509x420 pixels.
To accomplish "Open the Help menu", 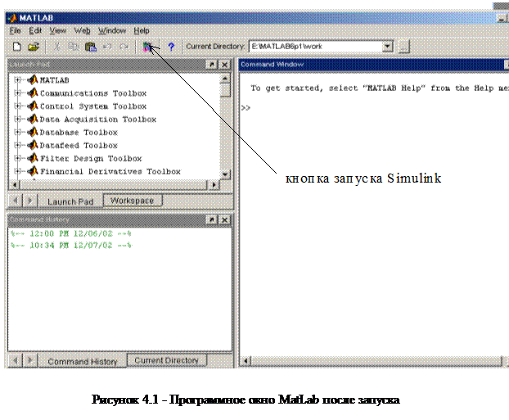I will click(142, 31).
